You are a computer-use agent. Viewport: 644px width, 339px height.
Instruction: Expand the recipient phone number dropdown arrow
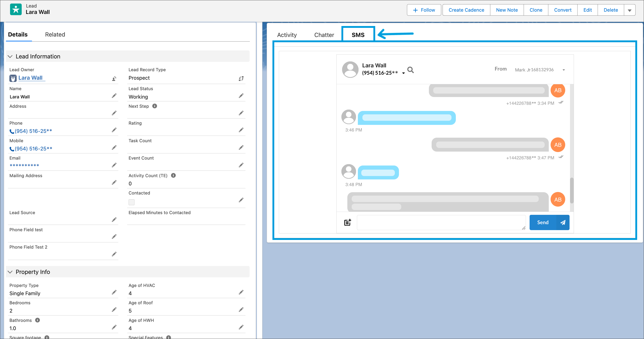403,73
